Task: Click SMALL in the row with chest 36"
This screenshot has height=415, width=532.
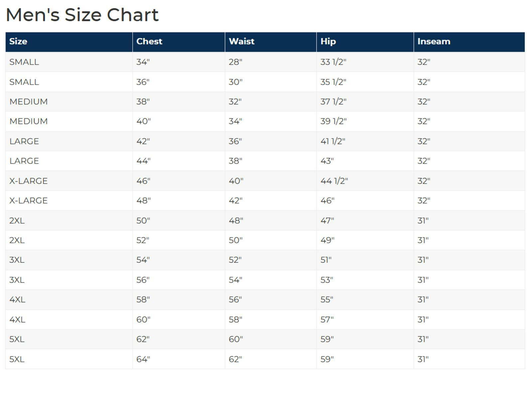Action: point(24,82)
